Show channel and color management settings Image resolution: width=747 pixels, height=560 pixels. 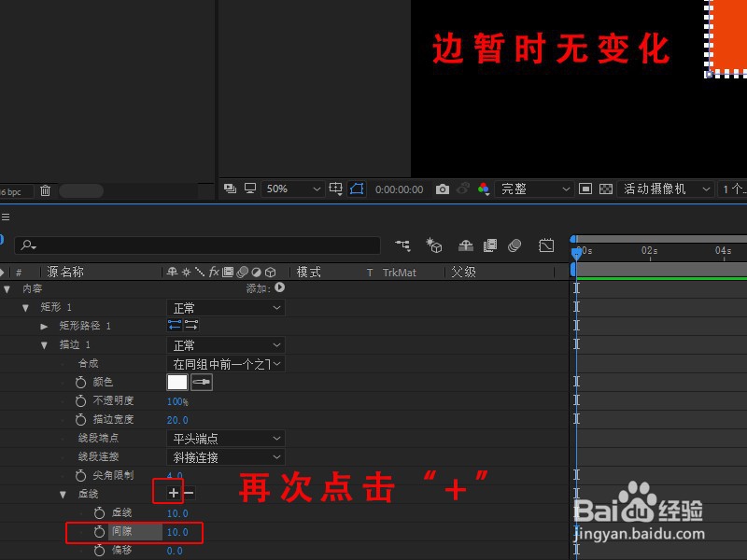coord(485,189)
